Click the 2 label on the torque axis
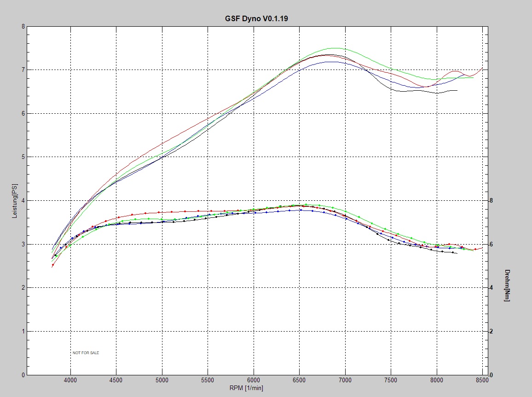Viewport: 532px width, 397px height. pyautogui.click(x=491, y=332)
